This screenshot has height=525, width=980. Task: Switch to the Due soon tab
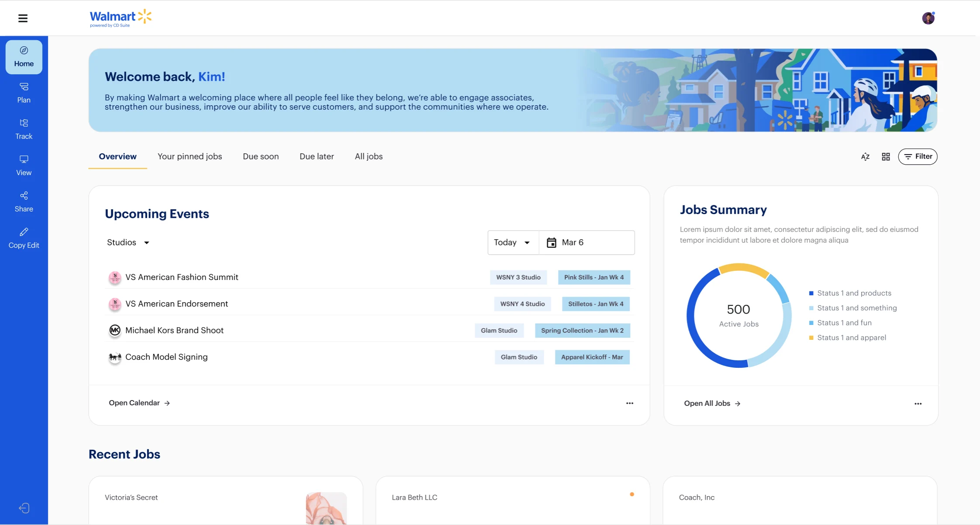(x=261, y=157)
